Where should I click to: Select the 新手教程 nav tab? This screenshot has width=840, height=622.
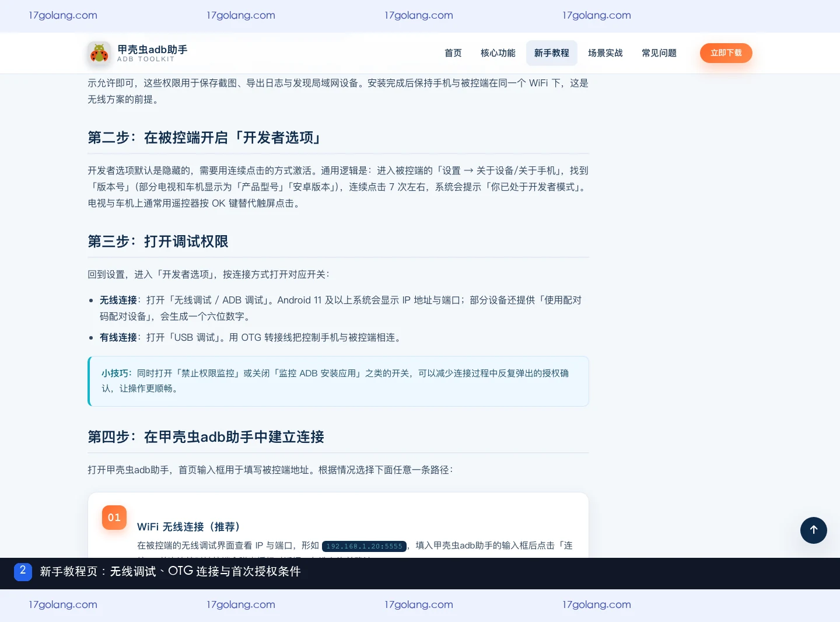coord(552,53)
